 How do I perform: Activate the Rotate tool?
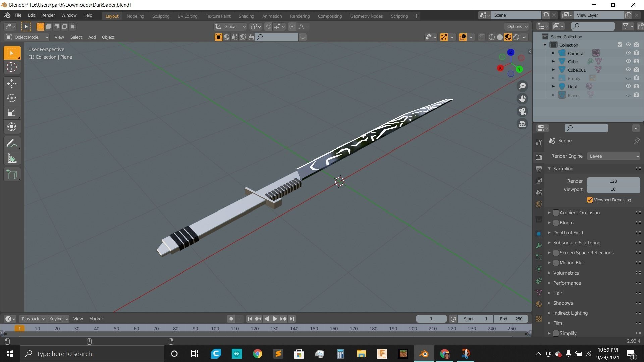tap(12, 98)
